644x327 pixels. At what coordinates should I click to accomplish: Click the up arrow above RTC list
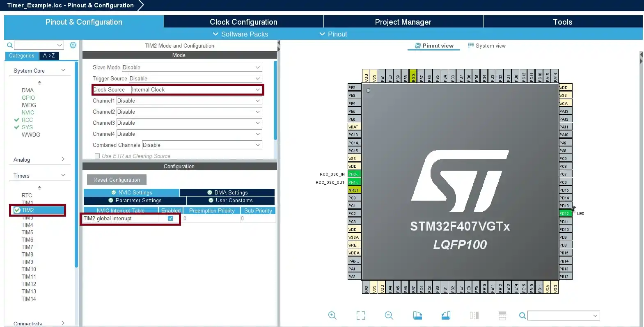tap(39, 188)
